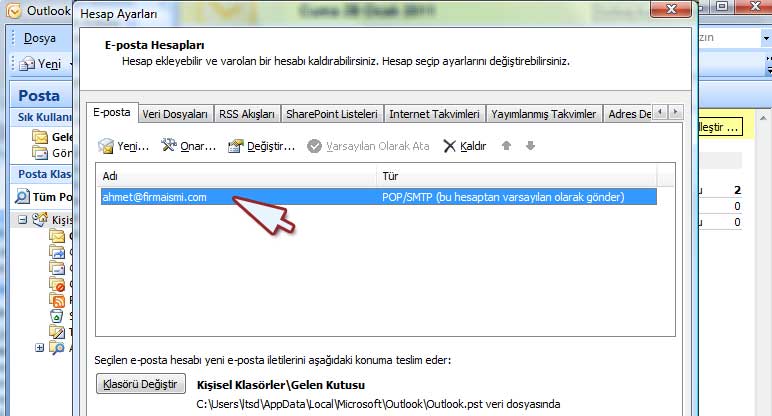Click the Varsayılan Olarak Ata checkmark icon
The image size is (772, 416).
(x=314, y=146)
